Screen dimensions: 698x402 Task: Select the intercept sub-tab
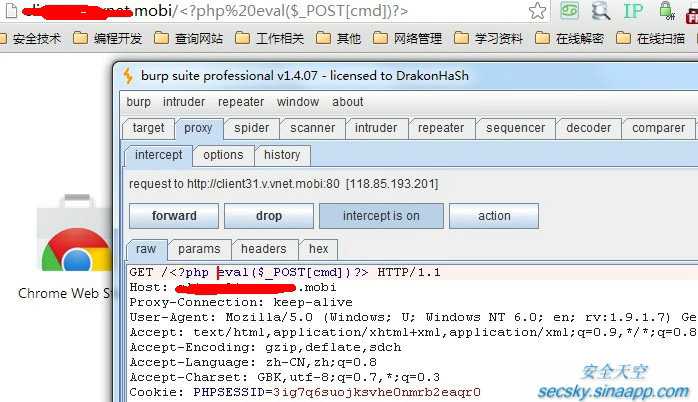point(158,155)
